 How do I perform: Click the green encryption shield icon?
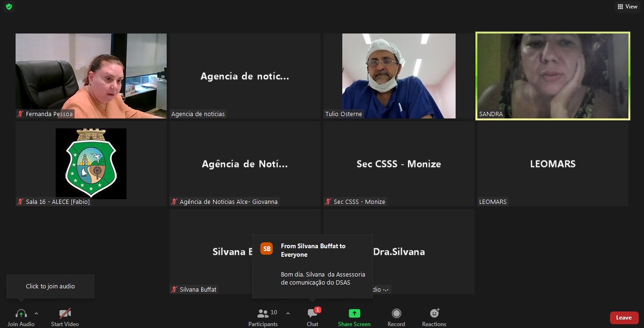point(9,7)
